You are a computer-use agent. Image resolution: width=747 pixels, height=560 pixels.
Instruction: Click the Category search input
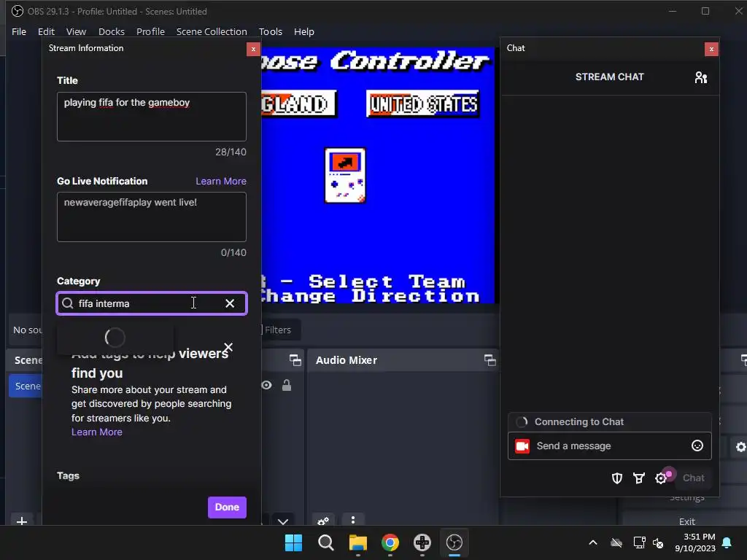tap(152, 303)
